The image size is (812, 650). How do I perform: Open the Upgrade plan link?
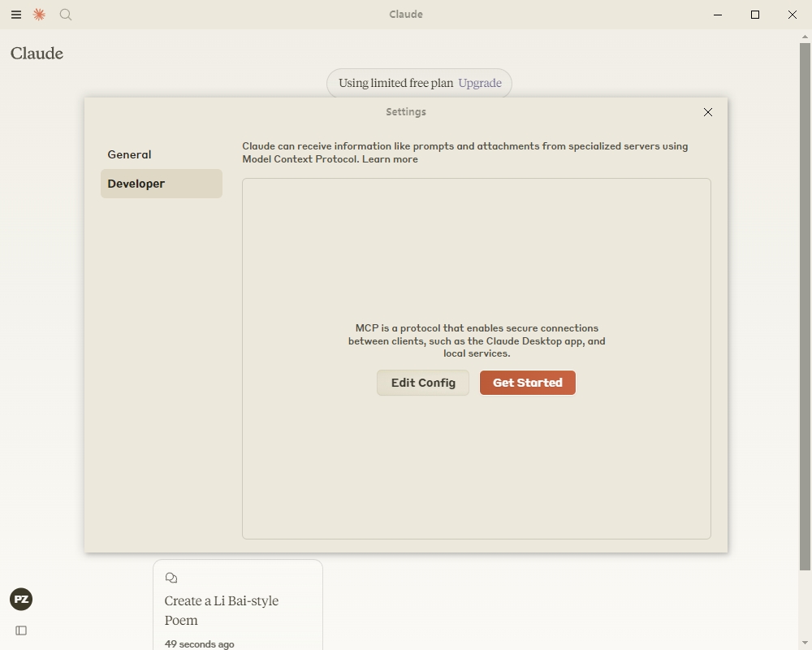pos(480,83)
